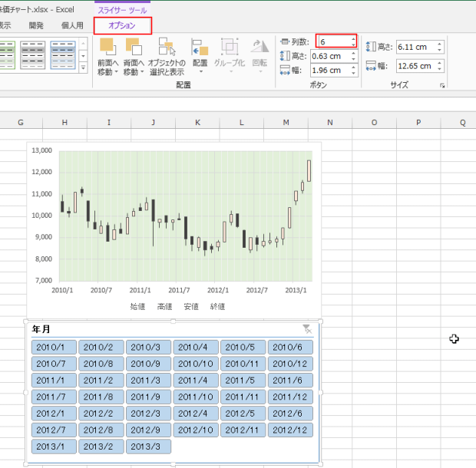Screen dimensions: 476x468
Task: Clear the slicer filter icon
Action: pos(307,329)
